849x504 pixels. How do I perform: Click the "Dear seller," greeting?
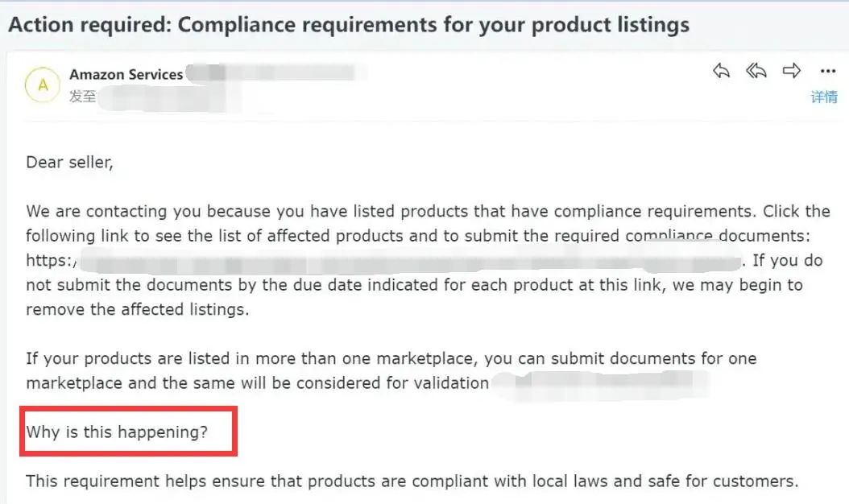point(69,162)
